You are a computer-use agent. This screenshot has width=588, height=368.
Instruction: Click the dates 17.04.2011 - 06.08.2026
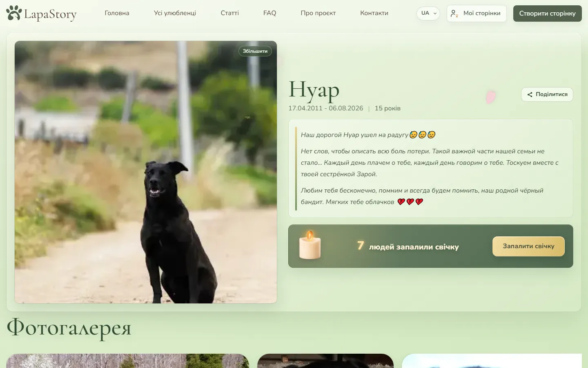click(326, 108)
